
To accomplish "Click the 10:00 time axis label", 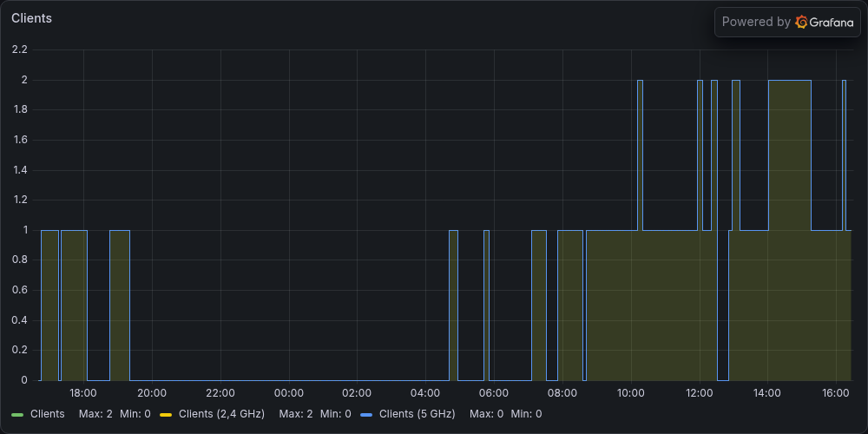I will point(631,393).
